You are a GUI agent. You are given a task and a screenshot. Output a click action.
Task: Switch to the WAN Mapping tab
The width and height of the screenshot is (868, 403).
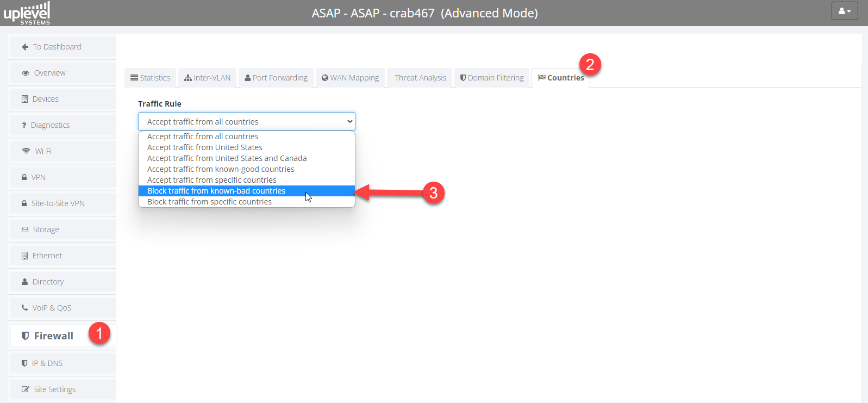pyautogui.click(x=351, y=78)
